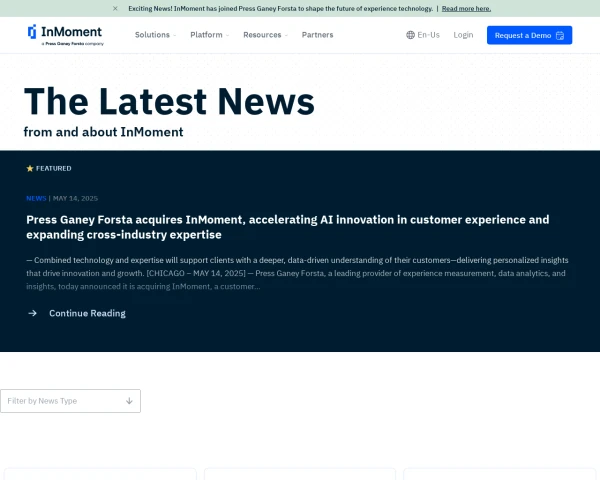Click the globe language icon
This screenshot has height=480, width=600.
411,35
